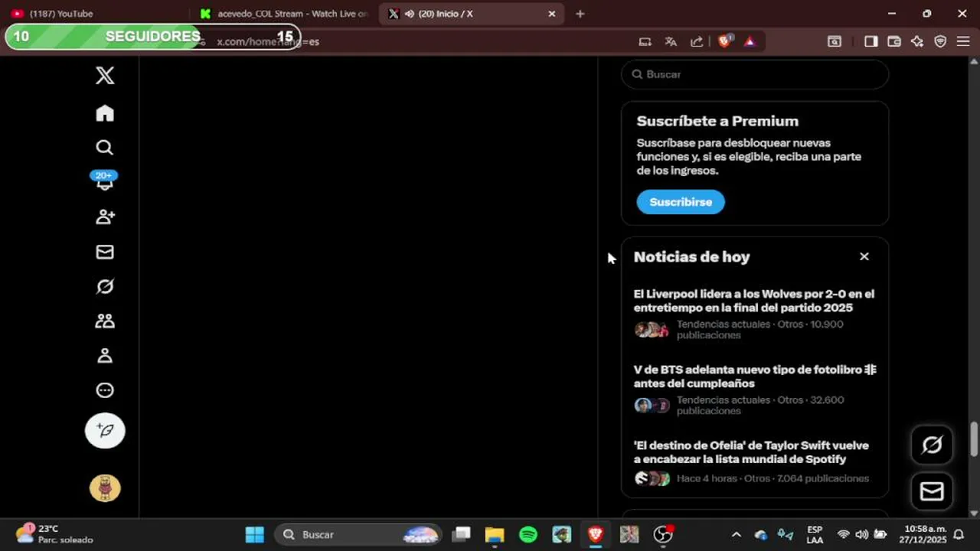Screen dimensions: 980x551
Task: Open Spotify from the taskbar
Action: coord(528,534)
